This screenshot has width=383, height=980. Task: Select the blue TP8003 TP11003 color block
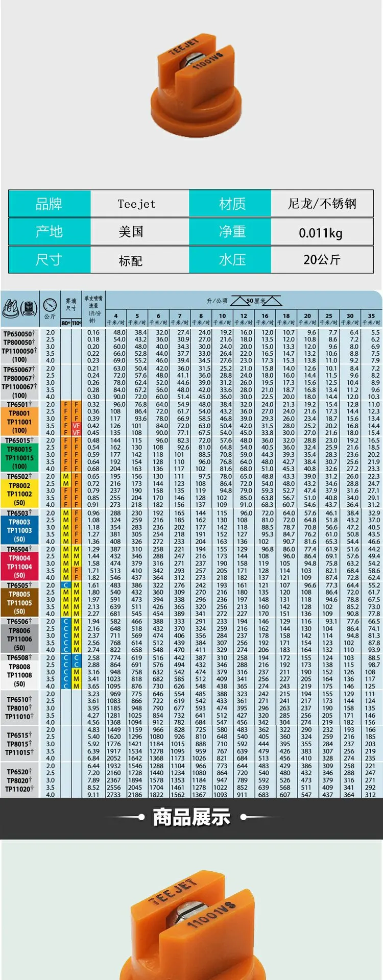[19, 530]
